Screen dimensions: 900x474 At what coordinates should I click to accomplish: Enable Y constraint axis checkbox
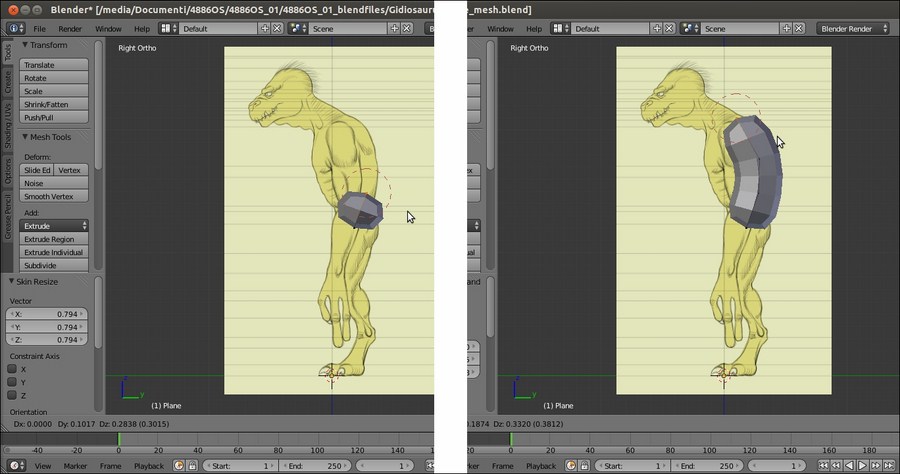(x=12, y=382)
